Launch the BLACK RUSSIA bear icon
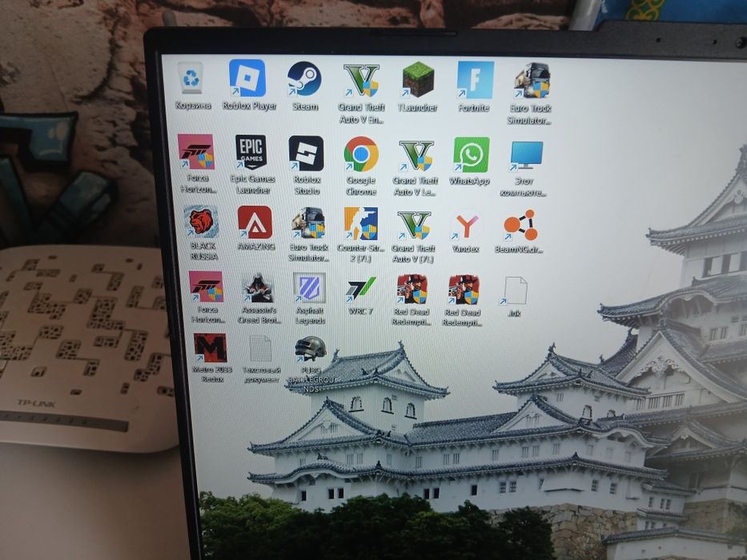Image resolution: width=747 pixels, height=560 pixels. tap(201, 222)
